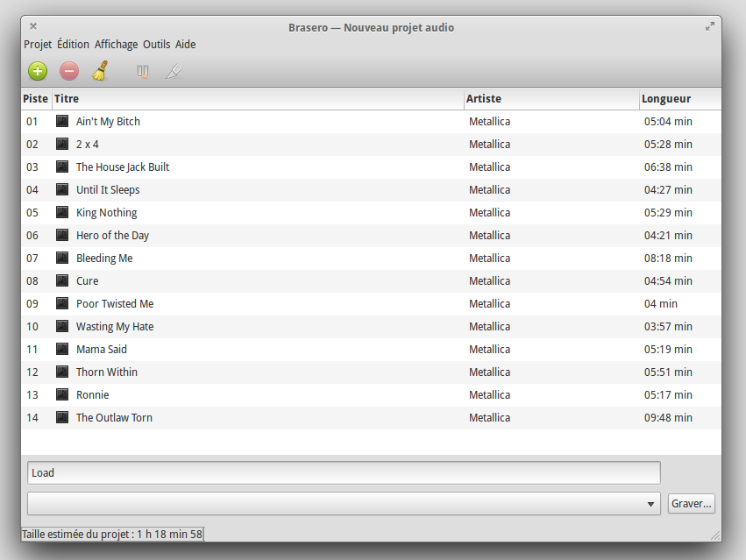Image resolution: width=746 pixels, height=560 pixels.
Task: Click the broom clear project icon
Action: point(101,71)
